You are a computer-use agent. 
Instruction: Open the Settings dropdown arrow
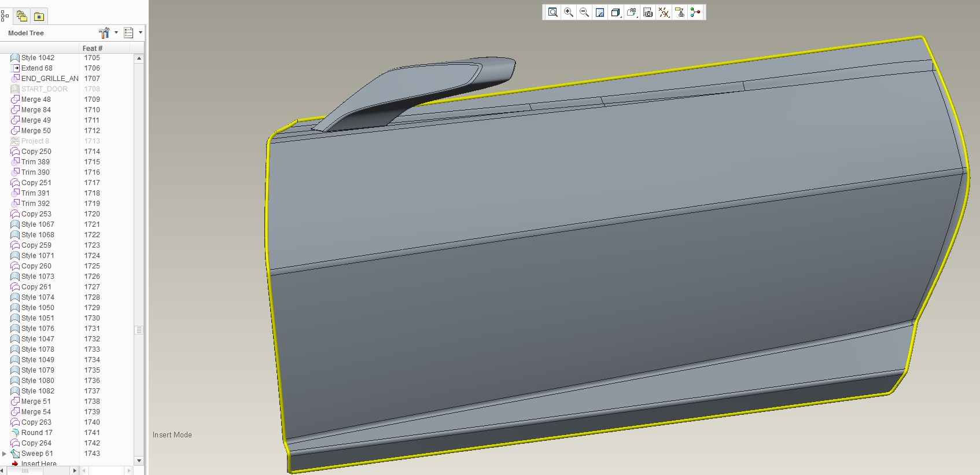pos(116,33)
